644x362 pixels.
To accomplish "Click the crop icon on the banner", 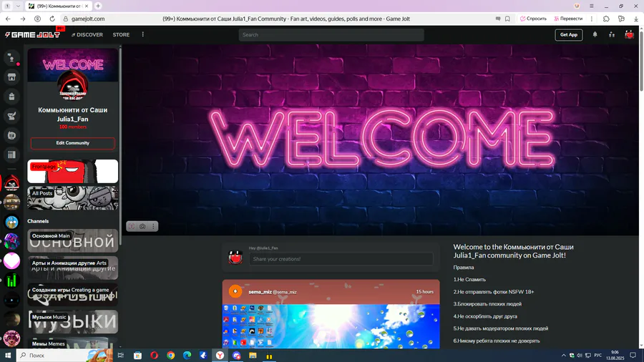I will tap(132, 227).
